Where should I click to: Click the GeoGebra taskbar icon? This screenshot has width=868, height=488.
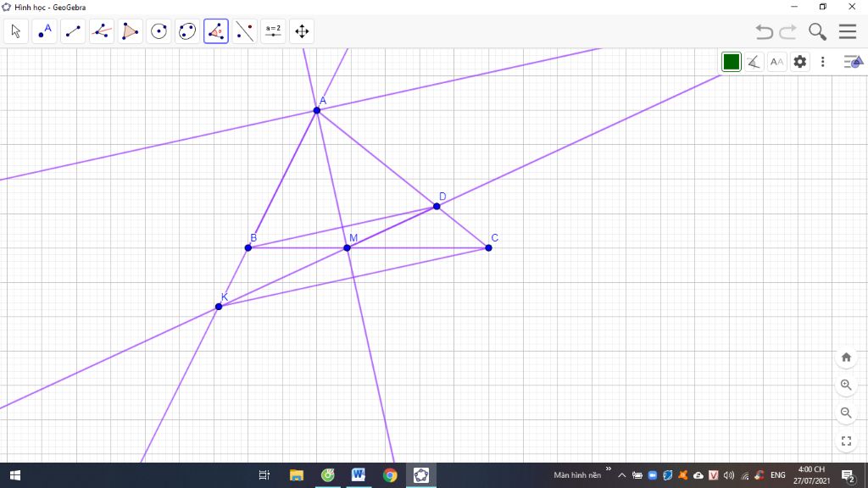pos(420,475)
